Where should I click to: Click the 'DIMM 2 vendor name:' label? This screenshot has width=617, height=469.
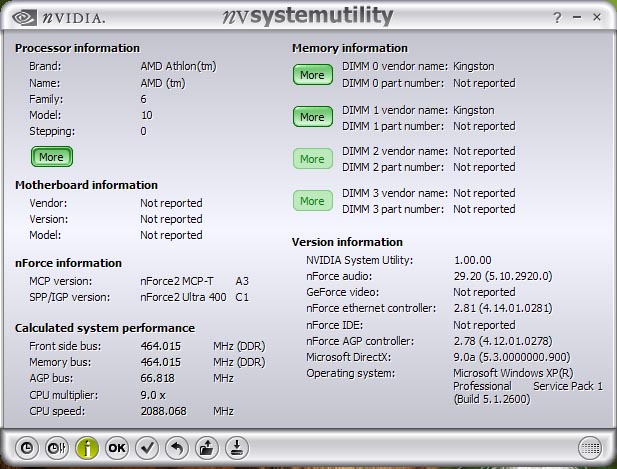[x=395, y=151]
